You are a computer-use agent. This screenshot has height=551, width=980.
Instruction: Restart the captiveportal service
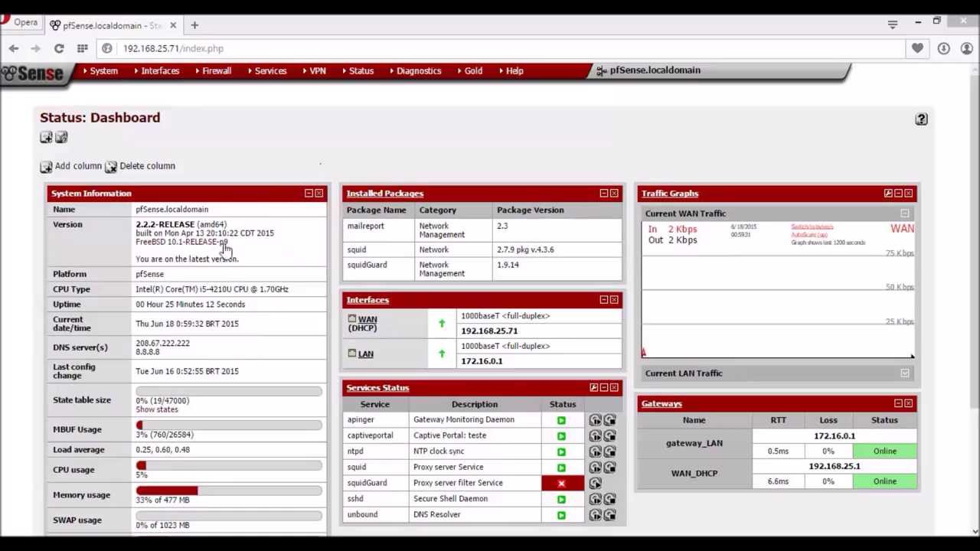(595, 435)
